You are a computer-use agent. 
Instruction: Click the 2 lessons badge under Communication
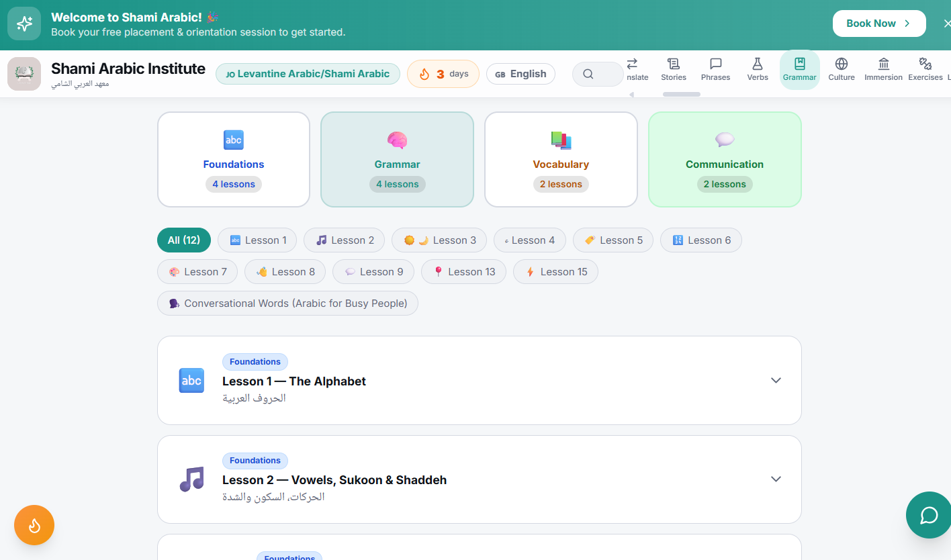tap(725, 184)
